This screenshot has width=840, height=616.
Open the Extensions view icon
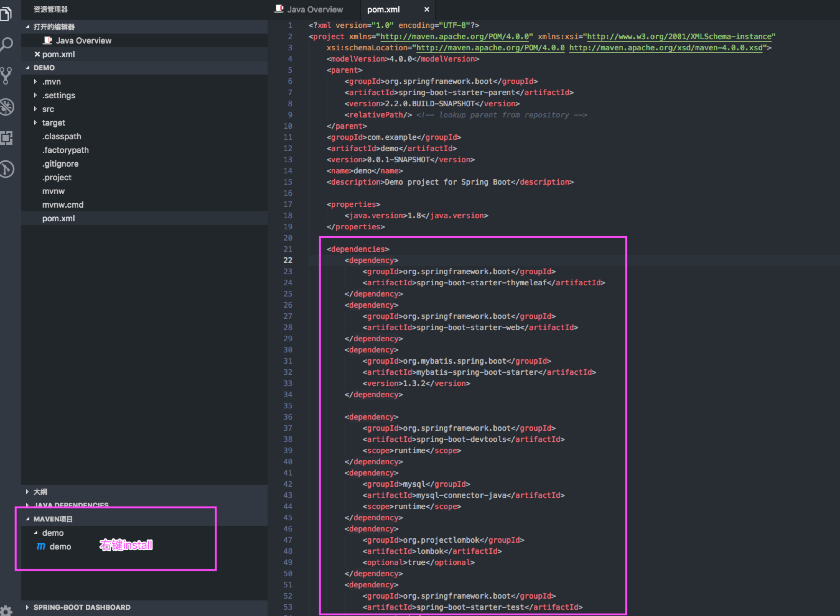click(x=7, y=138)
